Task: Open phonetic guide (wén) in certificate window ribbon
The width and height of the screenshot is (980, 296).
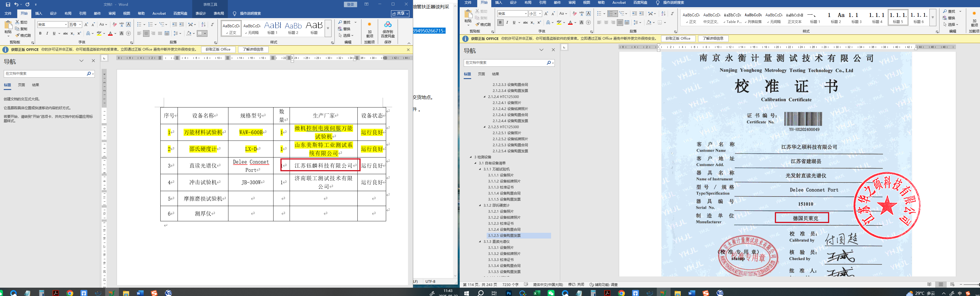Action: [582, 14]
